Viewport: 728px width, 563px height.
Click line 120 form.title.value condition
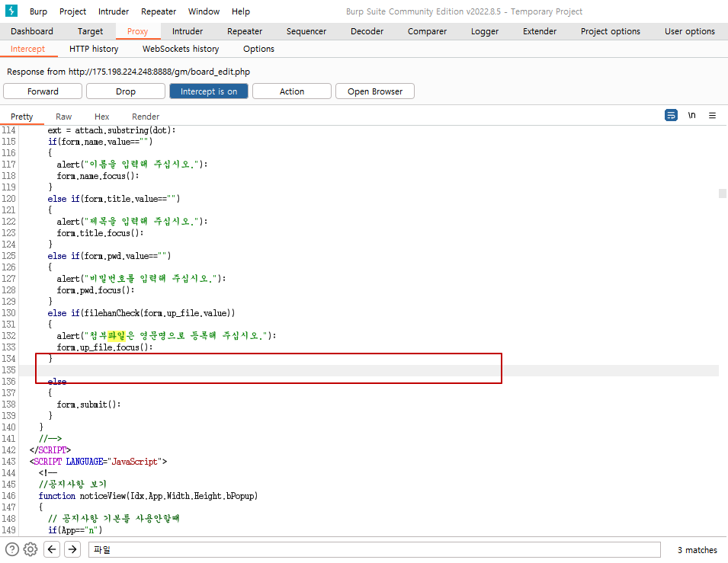tap(114, 199)
